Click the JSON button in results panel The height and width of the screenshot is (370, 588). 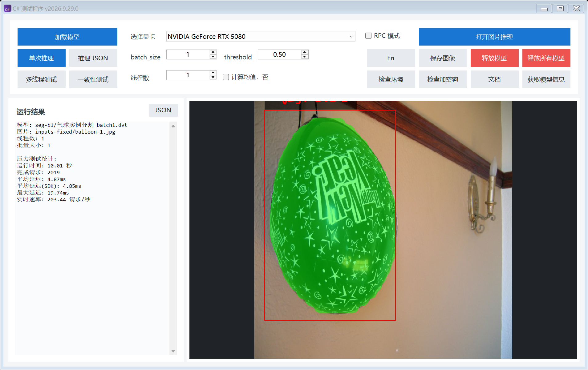point(163,110)
